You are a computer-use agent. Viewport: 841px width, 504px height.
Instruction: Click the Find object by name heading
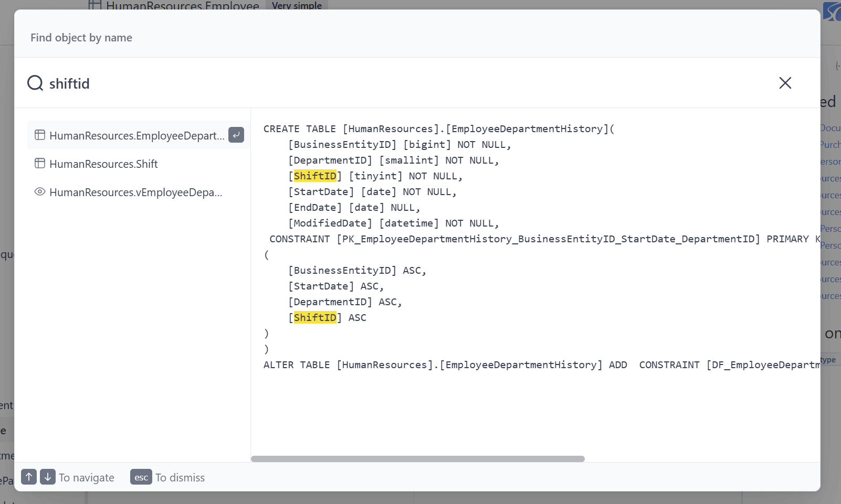81,38
